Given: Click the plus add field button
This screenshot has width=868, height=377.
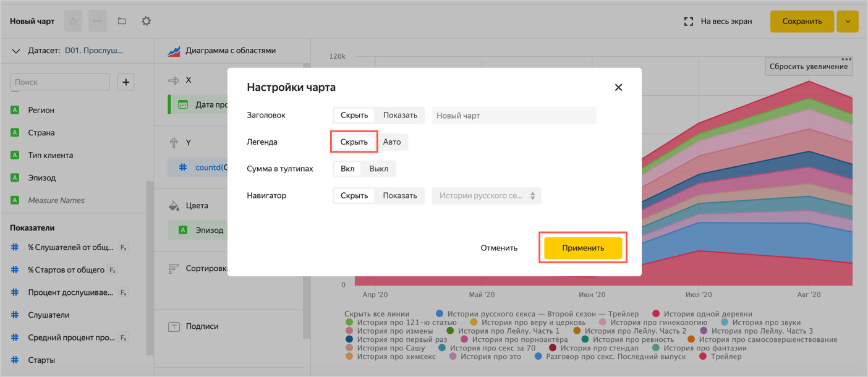Looking at the screenshot, I should 126,82.
